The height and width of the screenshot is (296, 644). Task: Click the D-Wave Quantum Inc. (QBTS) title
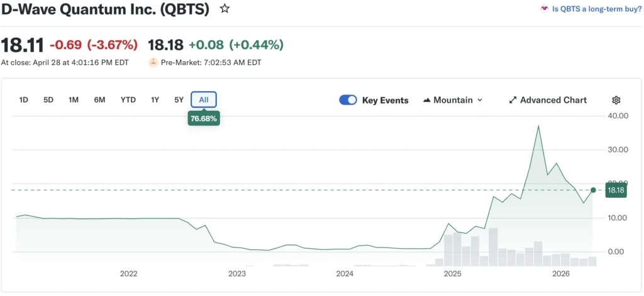click(x=105, y=9)
